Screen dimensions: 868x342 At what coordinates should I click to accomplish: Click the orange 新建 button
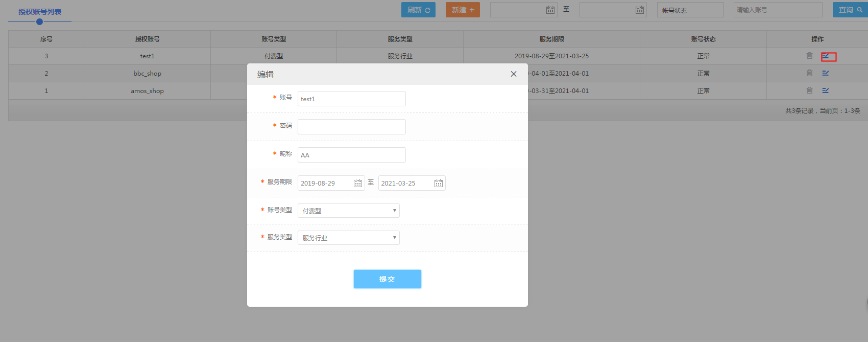[463, 10]
